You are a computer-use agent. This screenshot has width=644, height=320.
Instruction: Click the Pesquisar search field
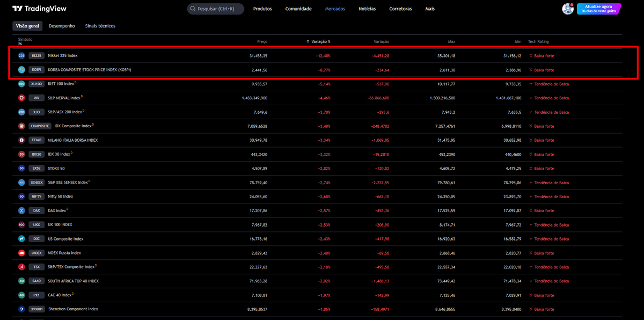coord(216,9)
